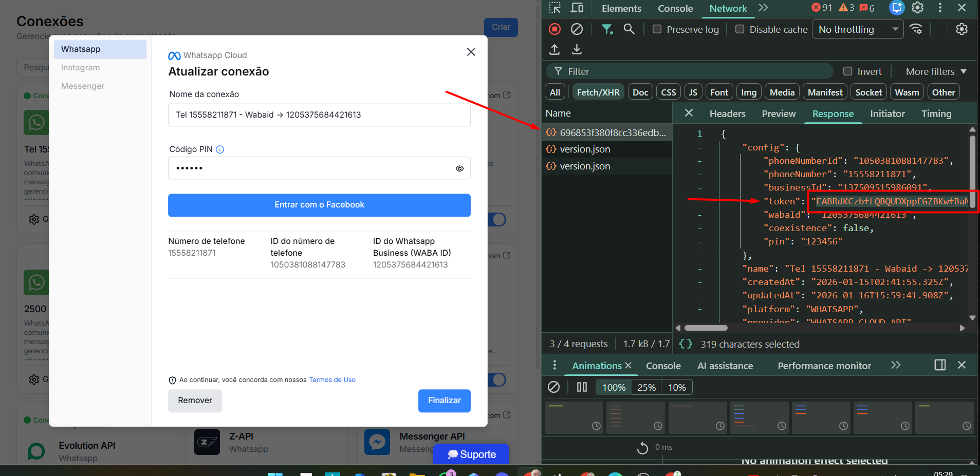Click the network Filter text box

point(690,71)
